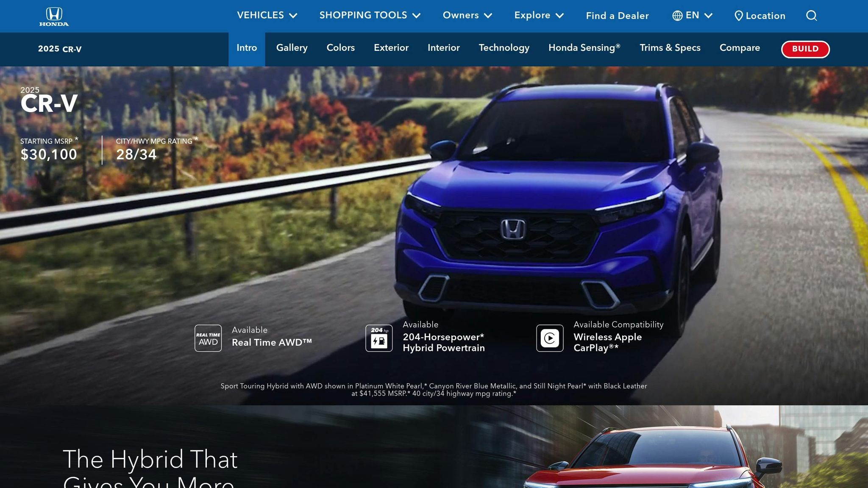Open the Colors section for paint options
This screenshot has height=488, width=868.
point(340,48)
